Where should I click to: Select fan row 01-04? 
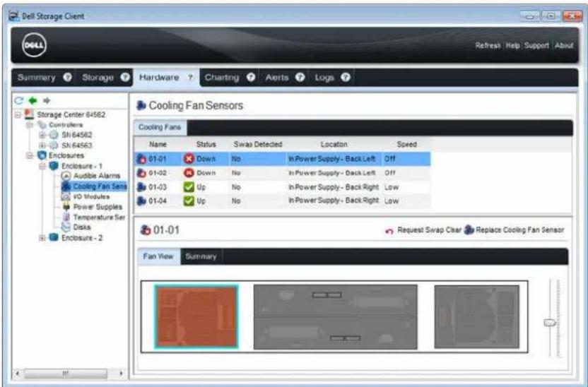point(283,201)
